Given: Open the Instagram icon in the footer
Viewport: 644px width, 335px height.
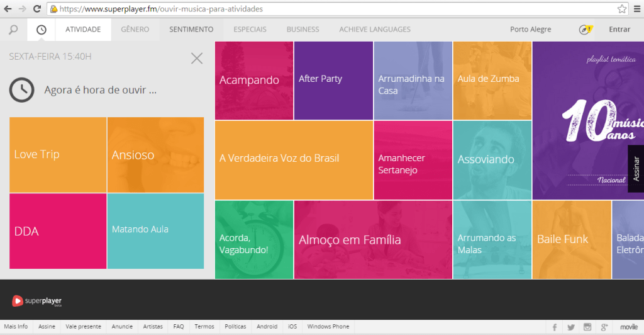Looking at the screenshot, I should coord(587,327).
